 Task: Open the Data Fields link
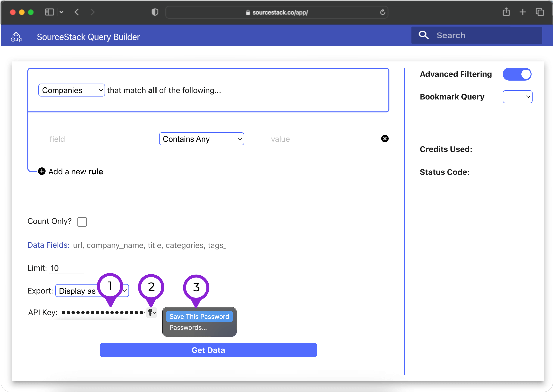[48, 245]
